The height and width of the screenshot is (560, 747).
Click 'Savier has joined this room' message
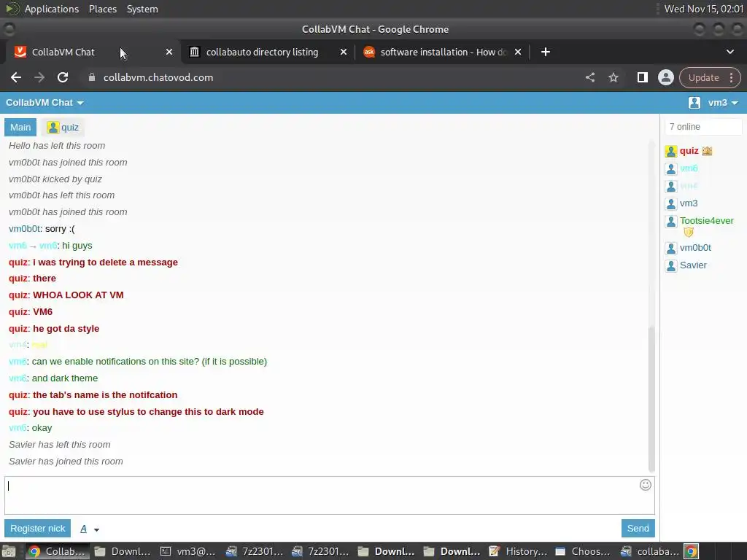click(x=66, y=462)
